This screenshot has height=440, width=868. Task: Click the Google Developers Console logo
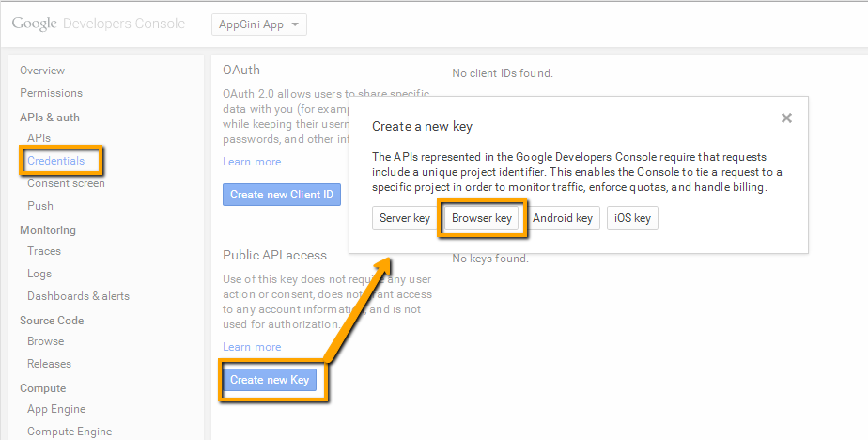click(99, 24)
